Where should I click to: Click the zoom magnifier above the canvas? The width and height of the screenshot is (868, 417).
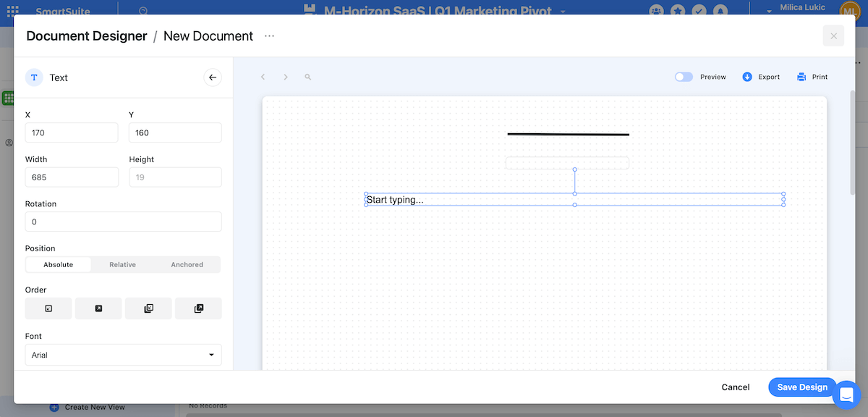coord(307,77)
